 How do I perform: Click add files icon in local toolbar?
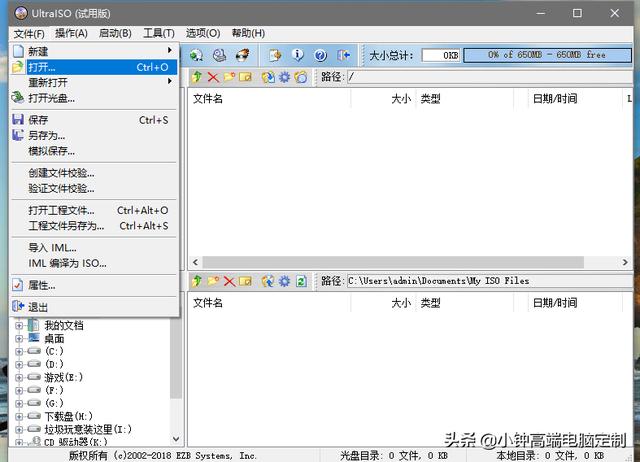coord(268,281)
